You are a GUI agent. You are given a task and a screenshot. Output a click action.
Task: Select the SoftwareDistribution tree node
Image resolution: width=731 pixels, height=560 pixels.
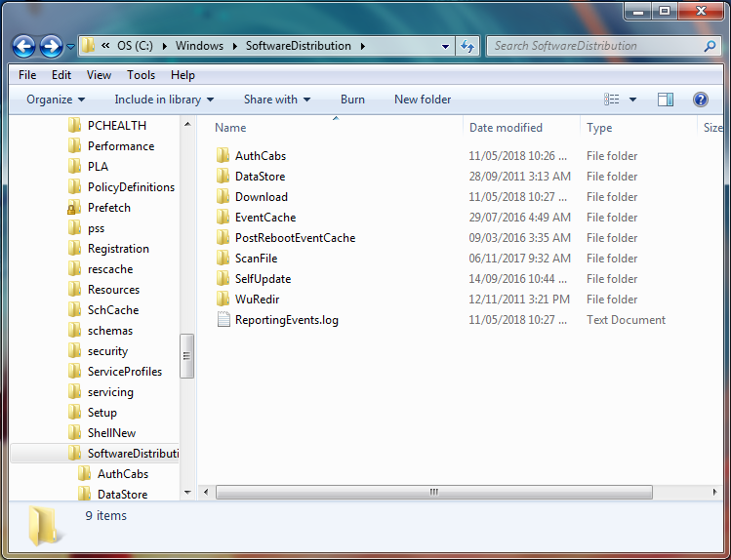95,454
